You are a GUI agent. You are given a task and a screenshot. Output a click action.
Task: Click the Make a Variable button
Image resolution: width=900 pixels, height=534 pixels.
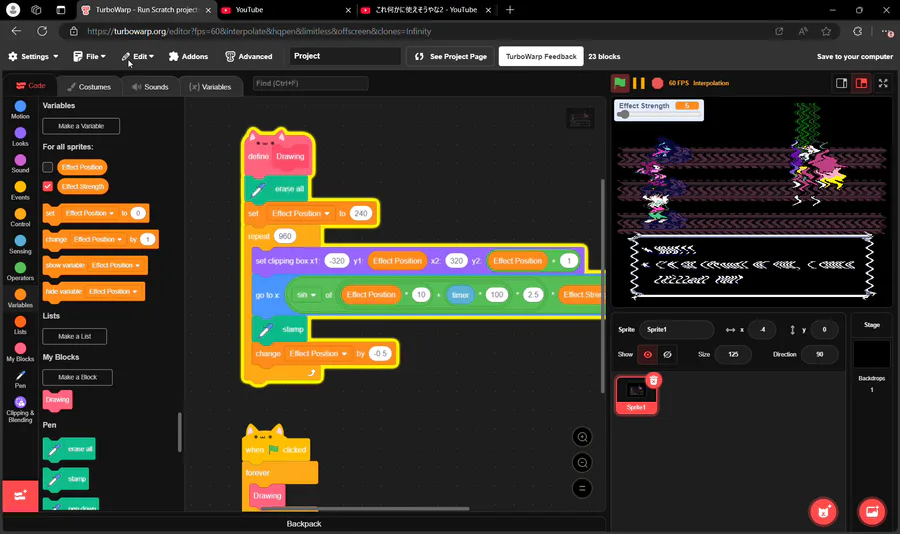point(81,126)
